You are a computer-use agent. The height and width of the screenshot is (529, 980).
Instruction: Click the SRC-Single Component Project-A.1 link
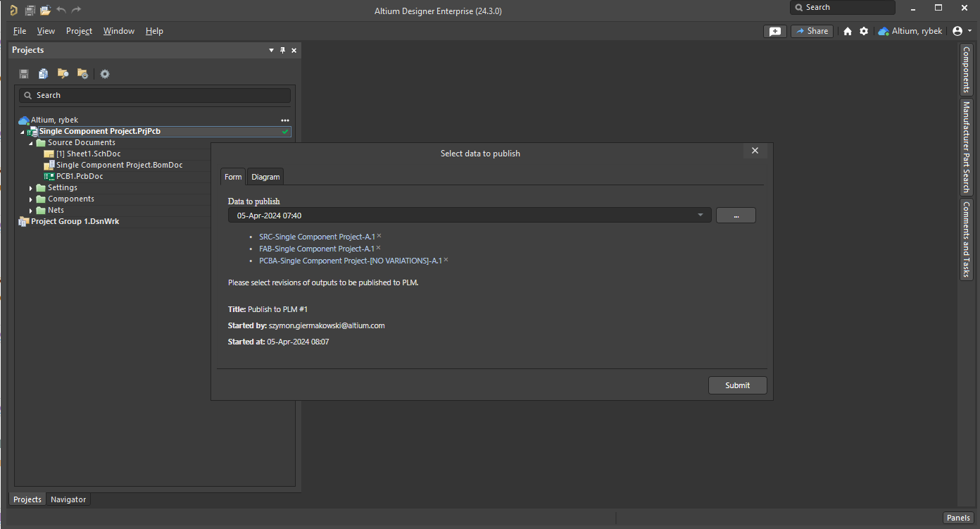pos(317,237)
